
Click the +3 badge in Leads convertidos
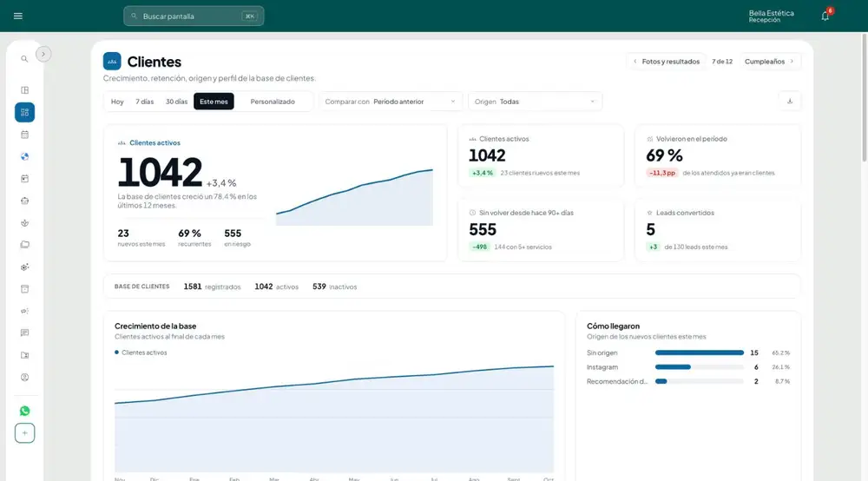[654, 247]
